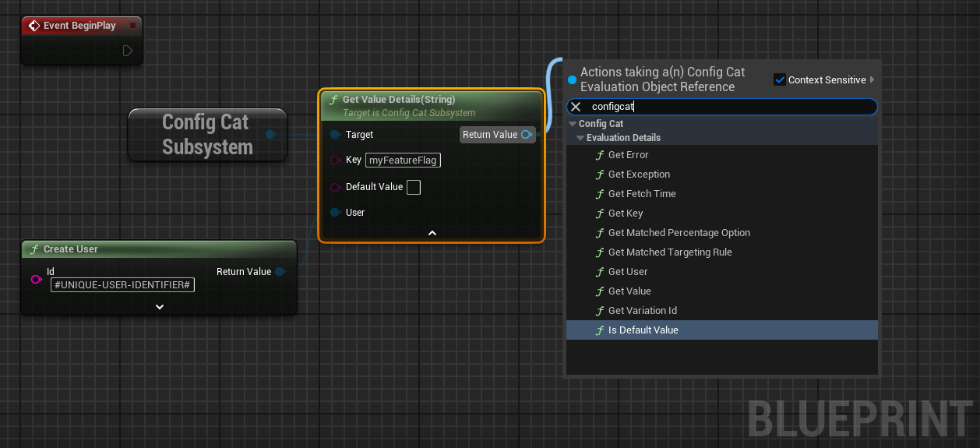Click the function icon beside Get Value
The width and height of the screenshot is (980, 448).
click(600, 291)
